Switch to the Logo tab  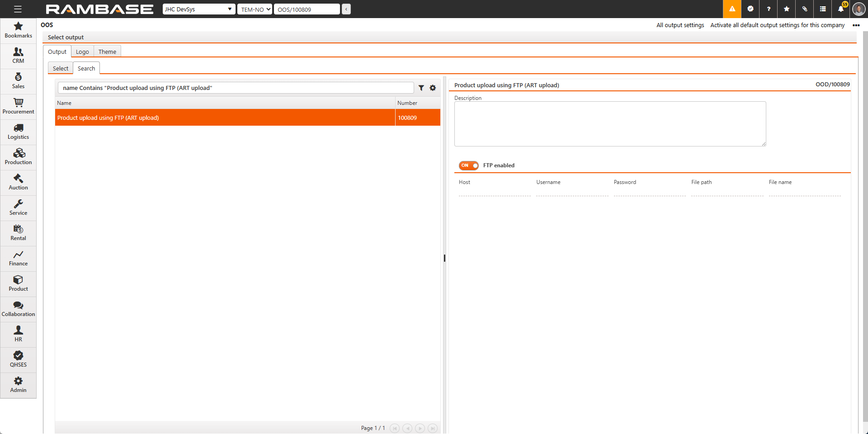82,52
